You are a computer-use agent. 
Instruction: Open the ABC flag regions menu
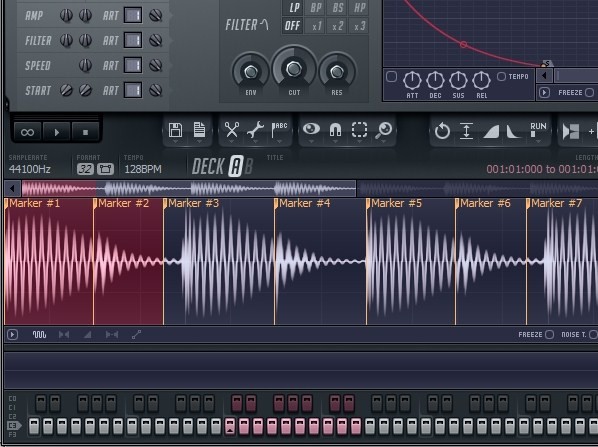tap(279, 130)
